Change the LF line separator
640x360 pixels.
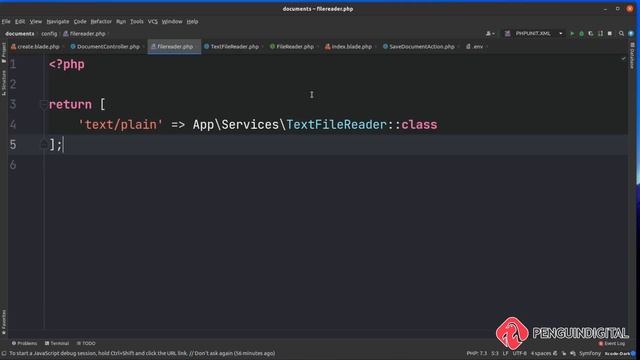[x=505, y=353]
